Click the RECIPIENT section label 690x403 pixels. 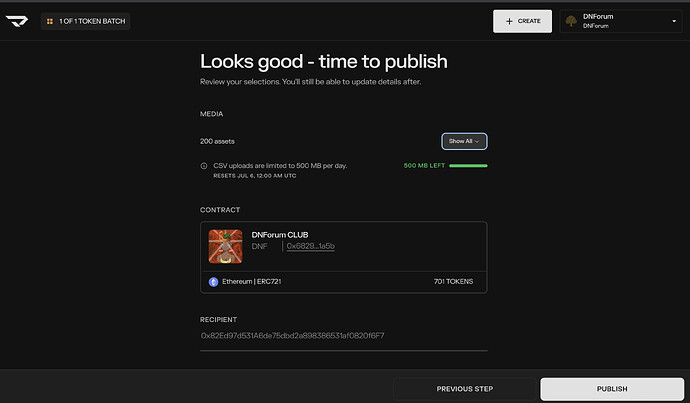pyautogui.click(x=218, y=320)
